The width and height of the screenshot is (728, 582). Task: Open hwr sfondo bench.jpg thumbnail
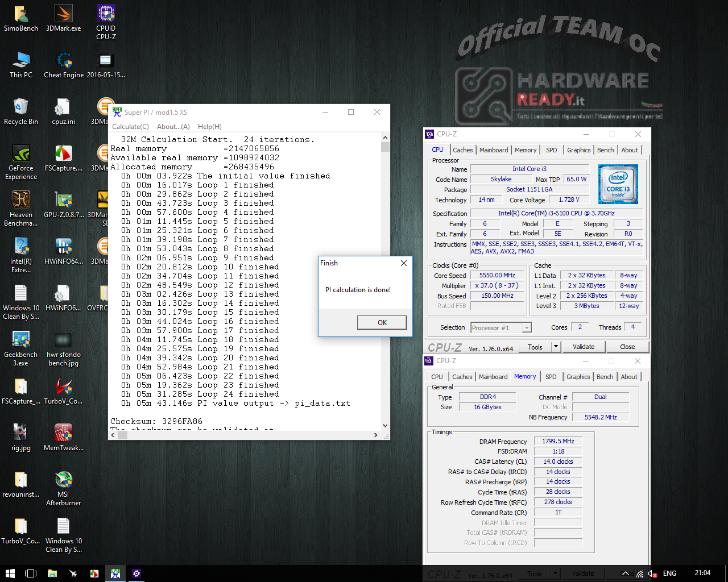[x=64, y=348]
